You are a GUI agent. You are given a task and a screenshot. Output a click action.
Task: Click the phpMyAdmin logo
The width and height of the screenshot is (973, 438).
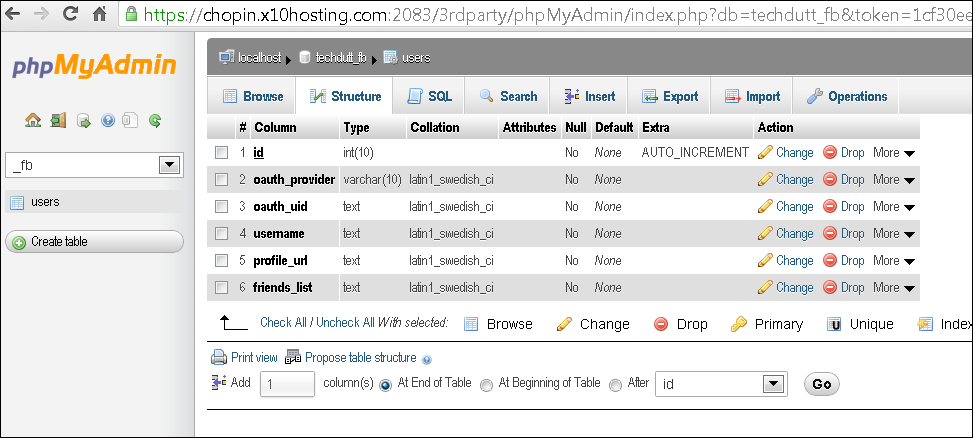click(x=94, y=66)
